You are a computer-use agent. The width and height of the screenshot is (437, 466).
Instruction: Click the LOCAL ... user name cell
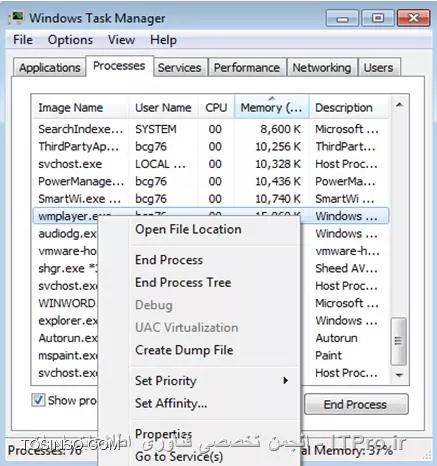pos(160,164)
